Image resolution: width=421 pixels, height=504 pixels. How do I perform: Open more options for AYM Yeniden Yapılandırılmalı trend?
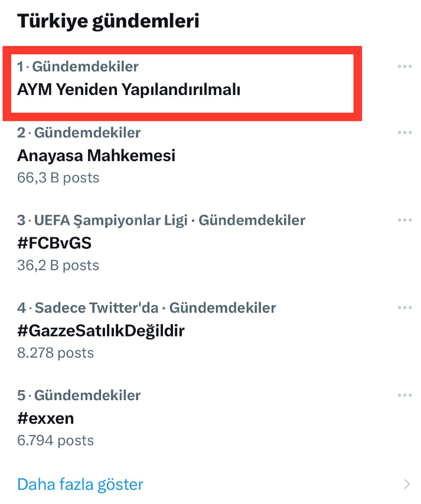pos(404,67)
